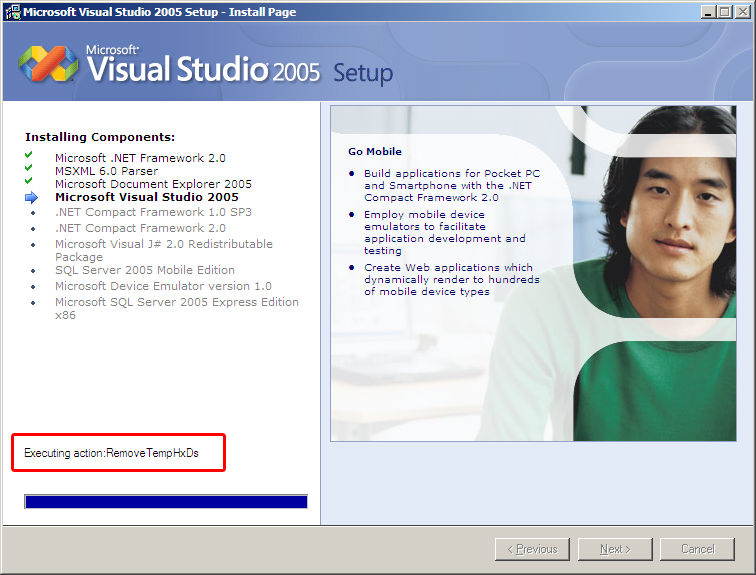Viewport: 756px width, 575px height.
Task: Click the Previous button
Action: [x=532, y=549]
